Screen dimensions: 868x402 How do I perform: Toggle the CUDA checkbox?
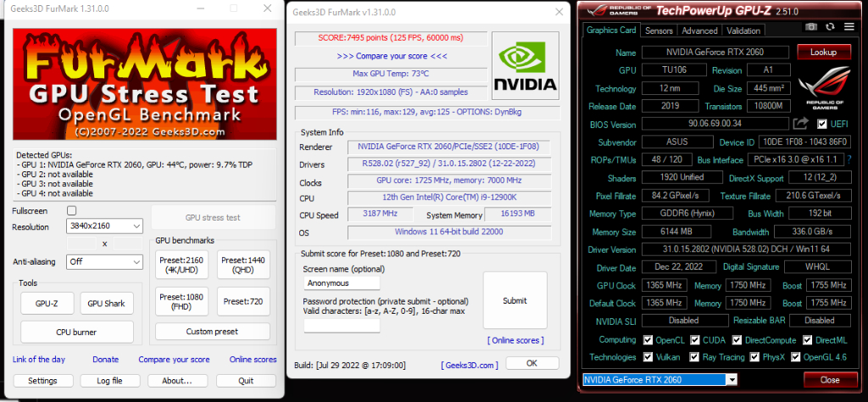(695, 340)
